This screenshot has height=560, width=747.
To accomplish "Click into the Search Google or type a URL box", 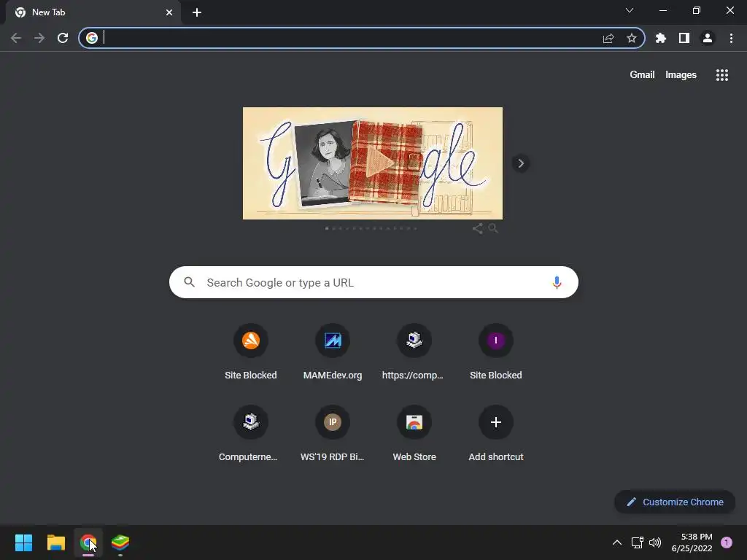I will pos(374,282).
